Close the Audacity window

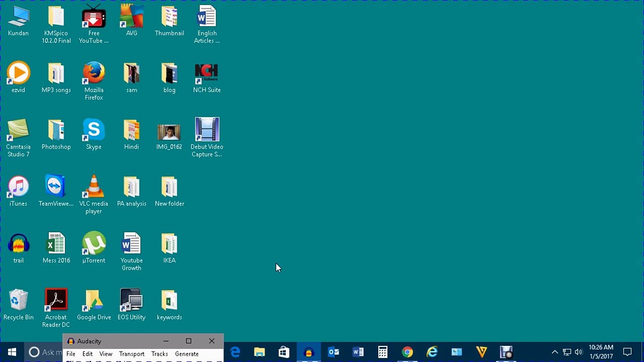(x=212, y=341)
